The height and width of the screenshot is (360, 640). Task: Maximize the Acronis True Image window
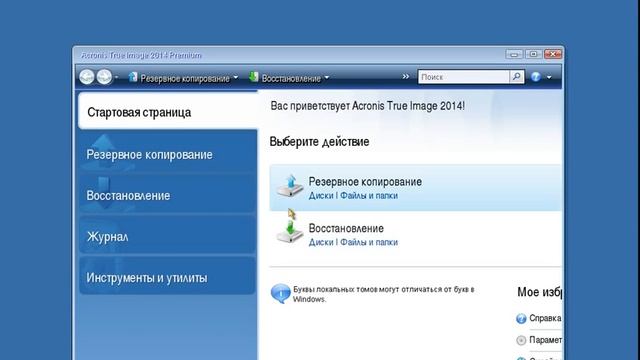533,54
